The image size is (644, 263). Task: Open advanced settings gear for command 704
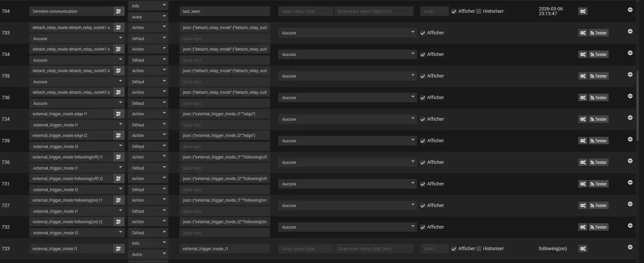coord(583,11)
